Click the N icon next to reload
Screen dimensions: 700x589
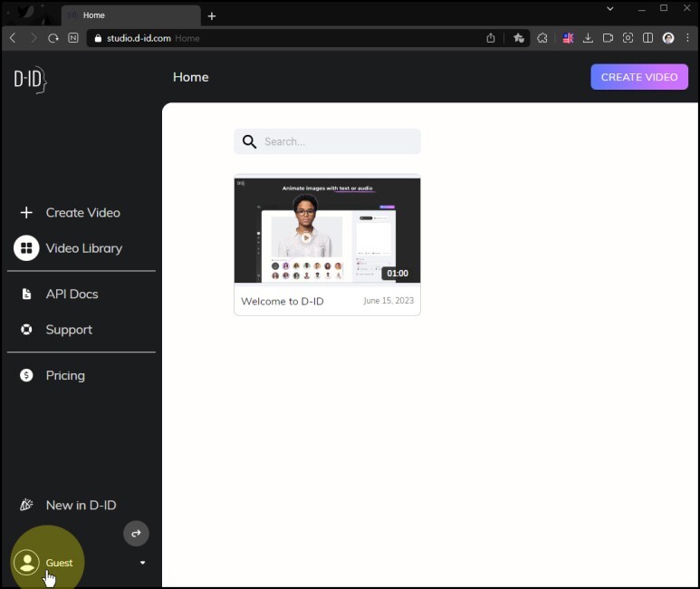point(73,38)
